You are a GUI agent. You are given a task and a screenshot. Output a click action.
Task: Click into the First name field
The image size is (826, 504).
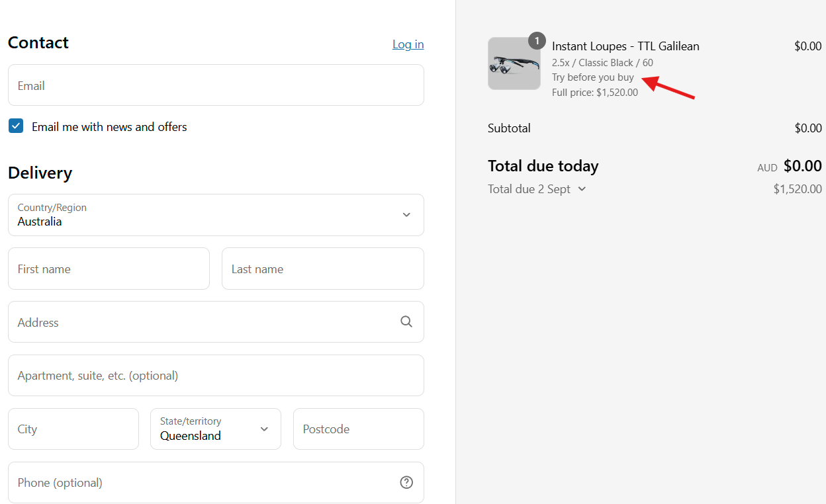(109, 269)
